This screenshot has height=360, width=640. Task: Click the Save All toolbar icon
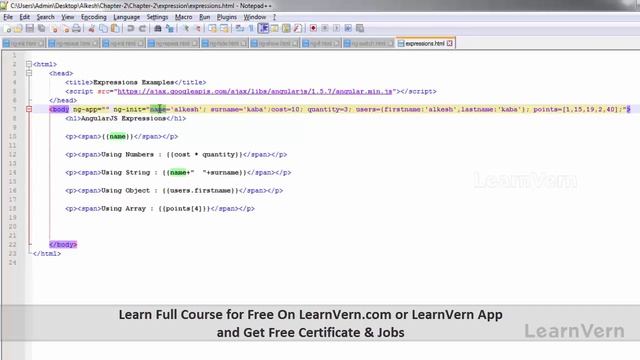pyautogui.click(x=42, y=28)
